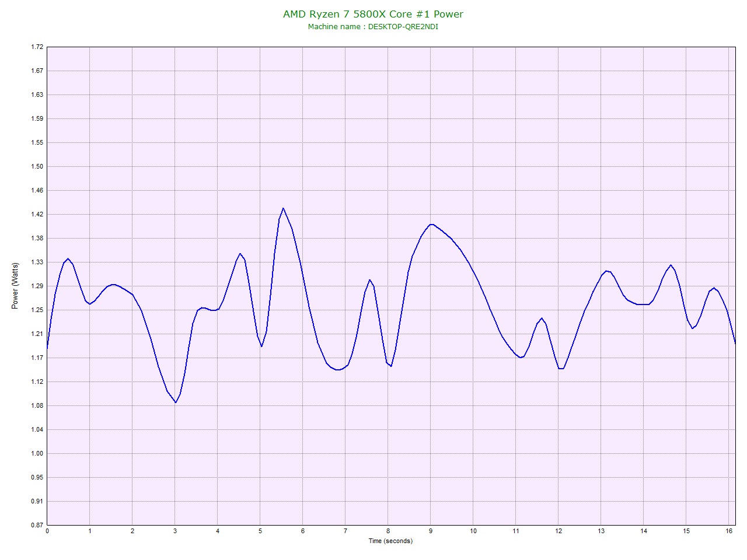
Task: Click the 0.91 y-axis value
Action: [x=37, y=501]
